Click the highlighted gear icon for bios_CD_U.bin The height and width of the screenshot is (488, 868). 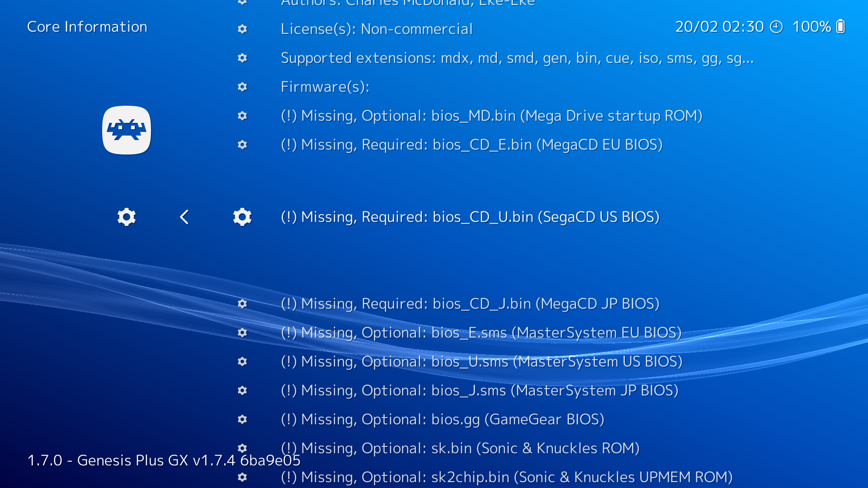tap(242, 217)
